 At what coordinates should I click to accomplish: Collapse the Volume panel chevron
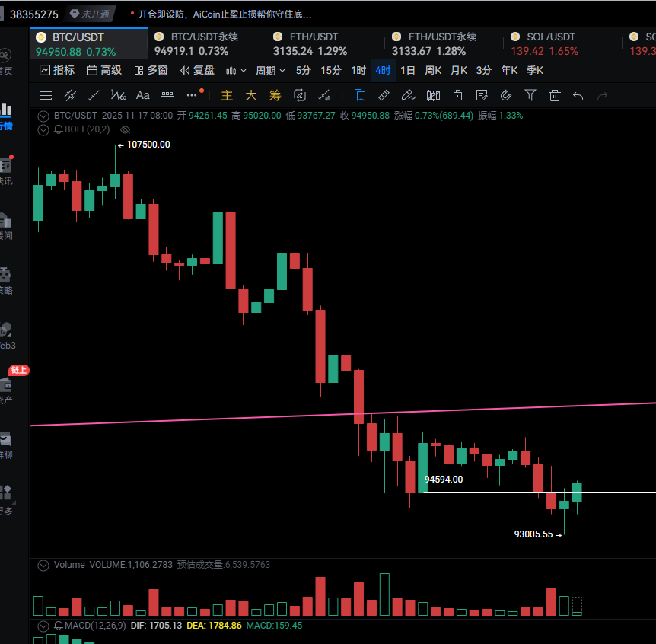click(43, 565)
